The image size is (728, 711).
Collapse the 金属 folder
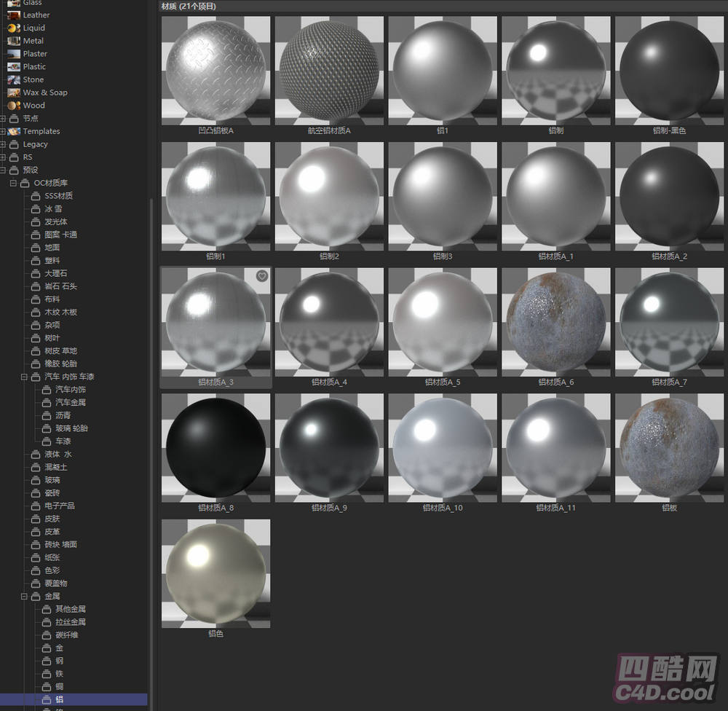click(24, 596)
